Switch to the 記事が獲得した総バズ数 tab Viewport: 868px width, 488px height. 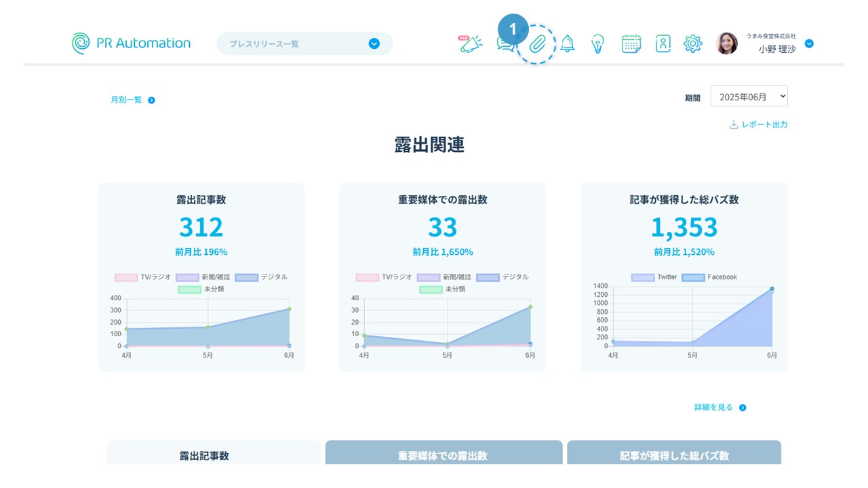click(673, 455)
